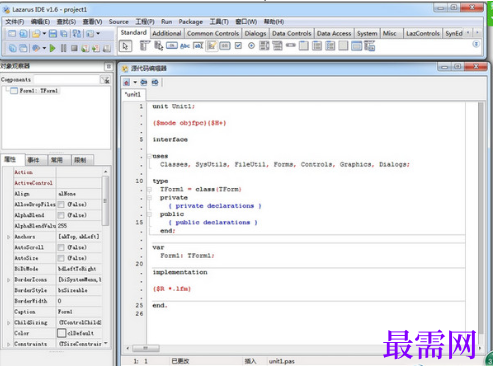Click the Save file icon in toolbar
Viewport: 495px width, 376px height.
(x=53, y=33)
